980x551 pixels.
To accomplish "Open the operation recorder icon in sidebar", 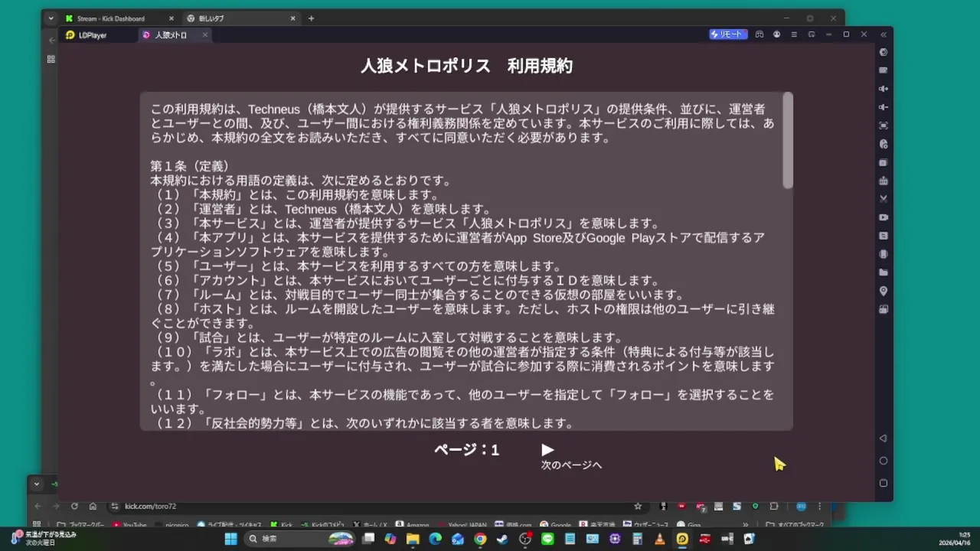I will point(884,144).
